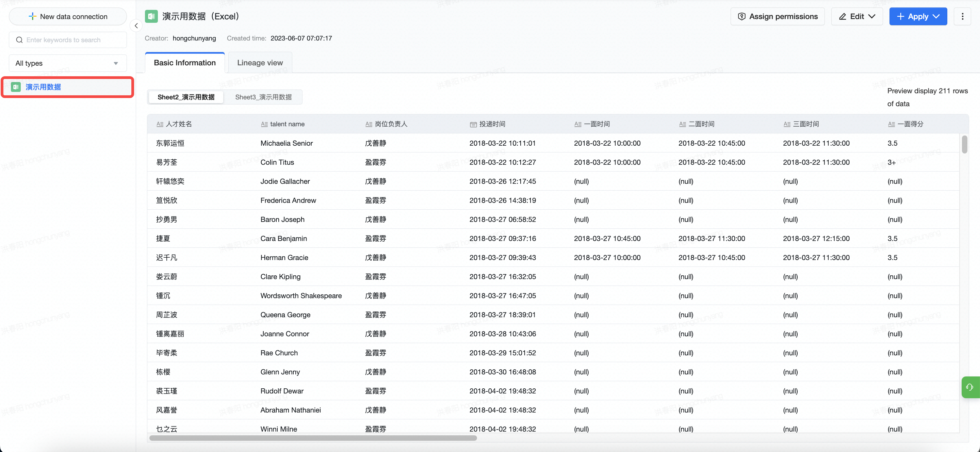The height and width of the screenshot is (452, 980).
Task: Click the Excel icon next to the 演示用数据 title
Action: pos(151,16)
